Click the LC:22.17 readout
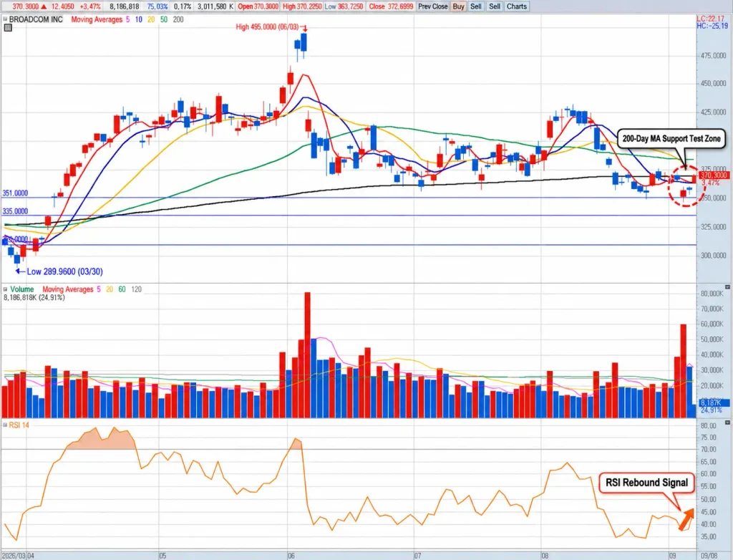Image resolution: width=733 pixels, height=560 pixels. pyautogui.click(x=710, y=19)
